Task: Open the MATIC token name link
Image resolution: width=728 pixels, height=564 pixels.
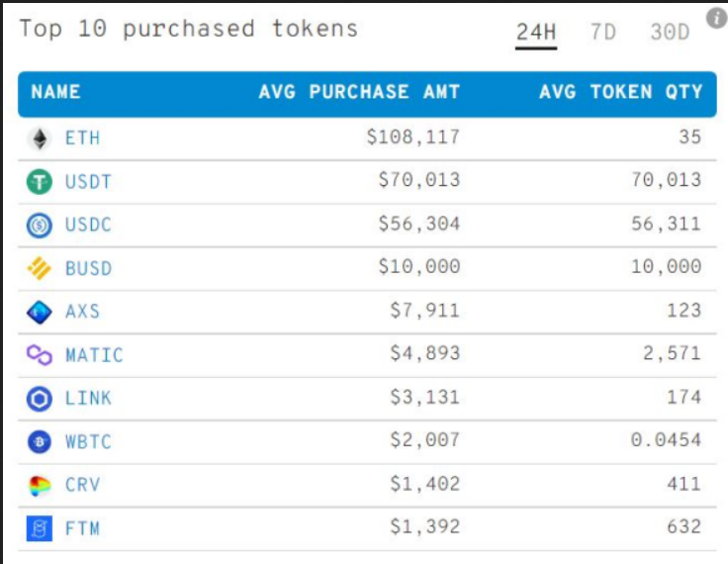Action: pos(95,355)
